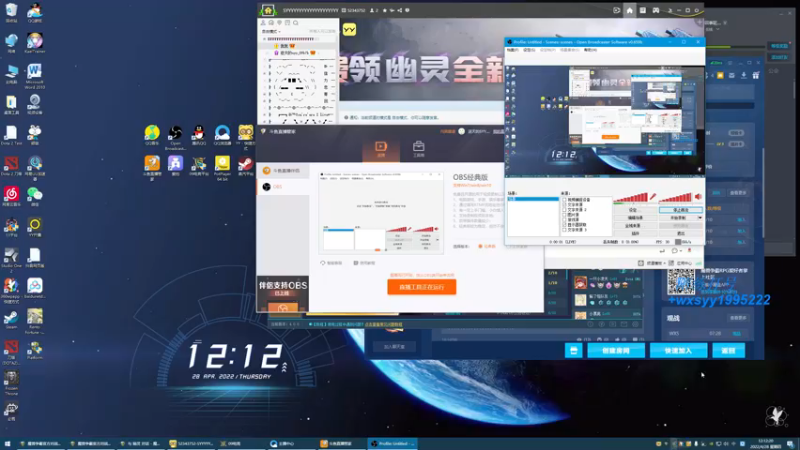Toggle the 视频捕捉设备 source checkbox
Viewport: 800px width, 450px height.
click(564, 200)
